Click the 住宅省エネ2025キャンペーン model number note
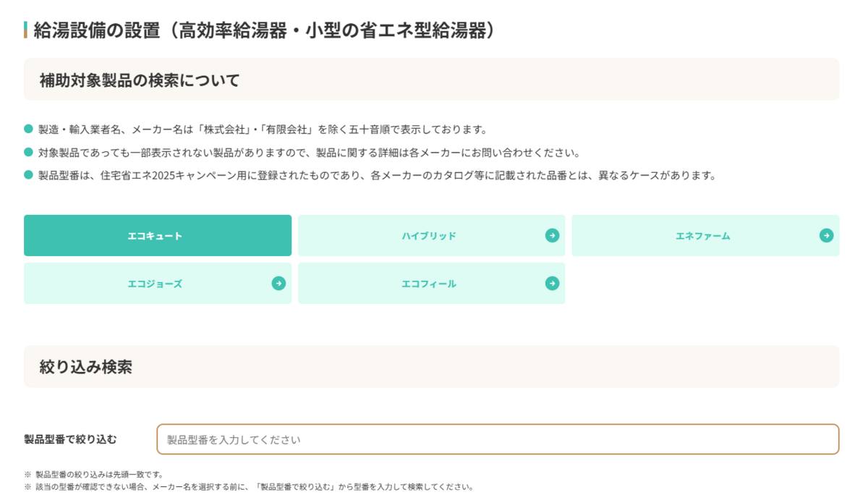The image size is (868, 500). point(377,175)
